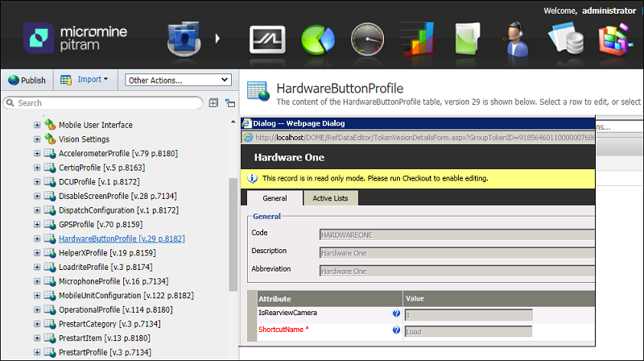Open the Other Actions dropdown
This screenshot has width=644, height=361.
(x=179, y=80)
